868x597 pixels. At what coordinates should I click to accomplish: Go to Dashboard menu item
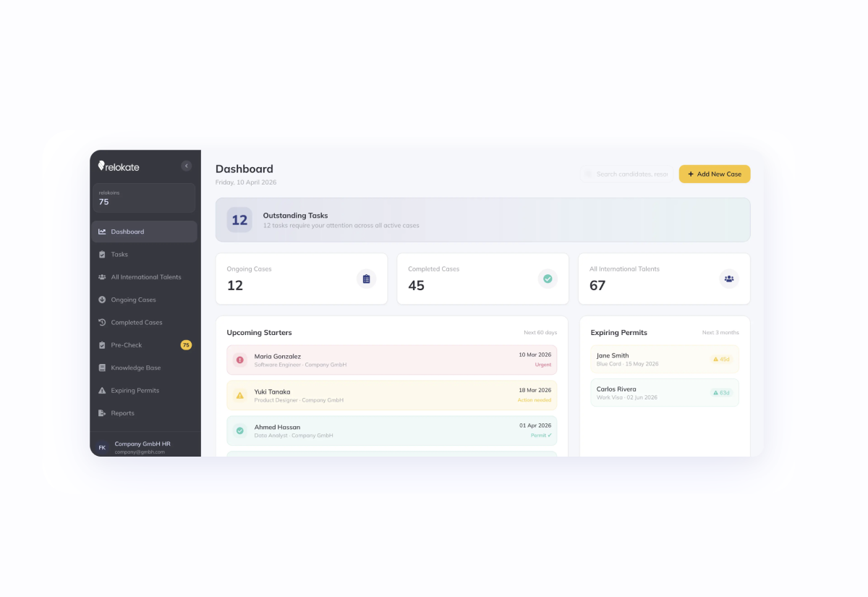click(144, 232)
